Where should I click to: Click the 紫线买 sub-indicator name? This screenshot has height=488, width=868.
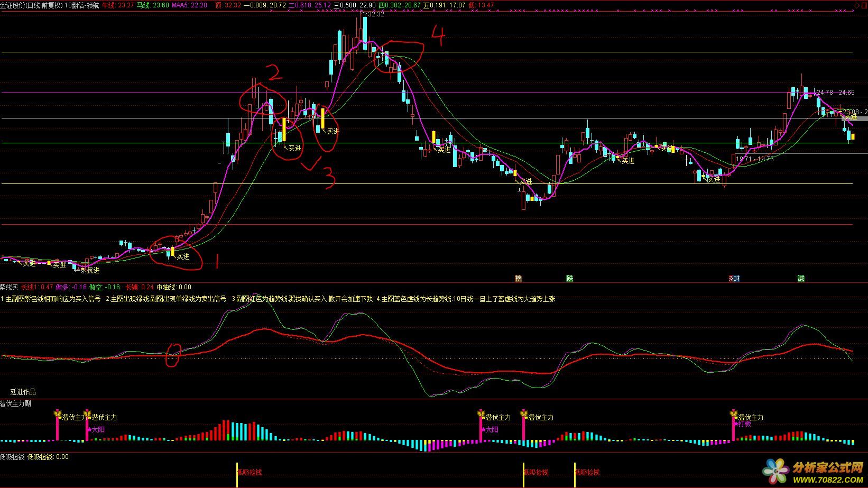pos(9,287)
